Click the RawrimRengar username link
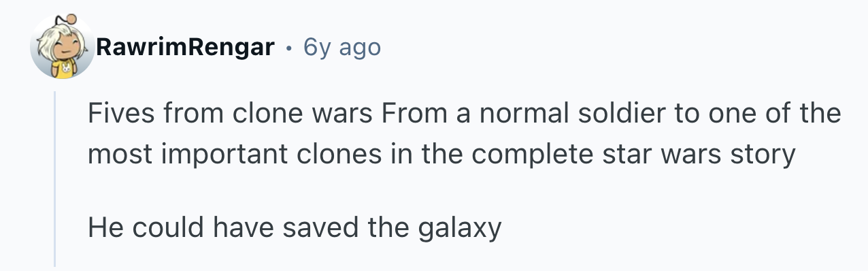Screen dimensions: 868x271 tap(185, 47)
